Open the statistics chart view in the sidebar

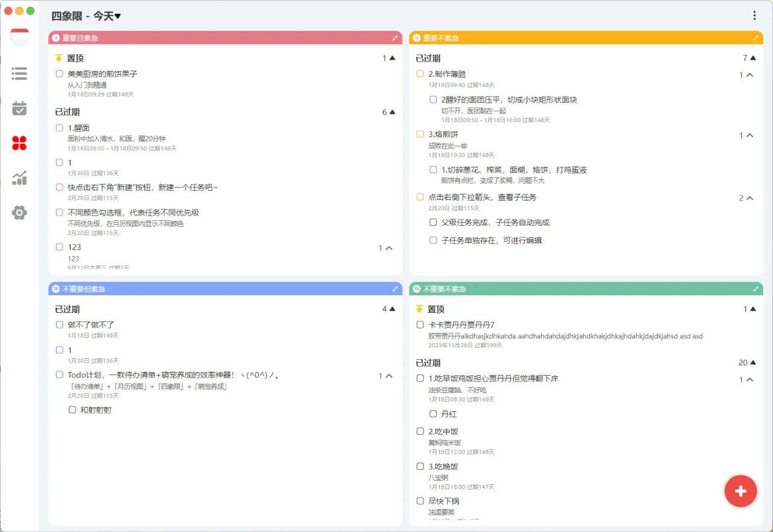[20, 179]
